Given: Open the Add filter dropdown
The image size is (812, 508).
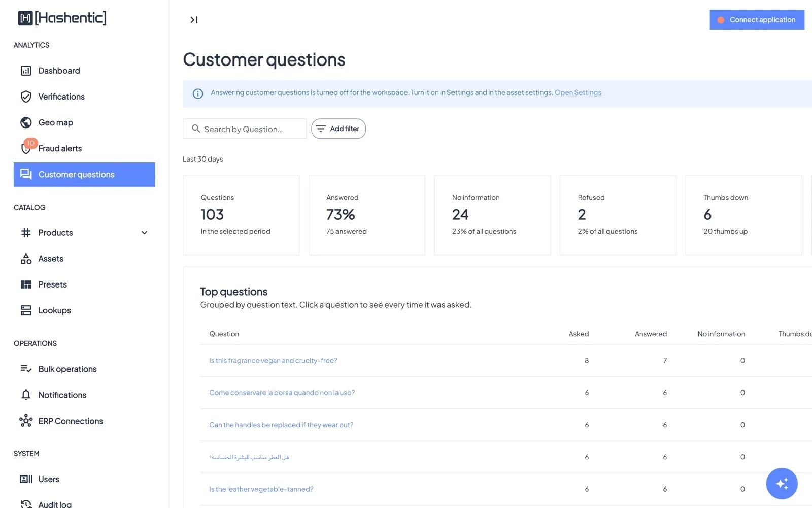Looking at the screenshot, I should point(339,129).
